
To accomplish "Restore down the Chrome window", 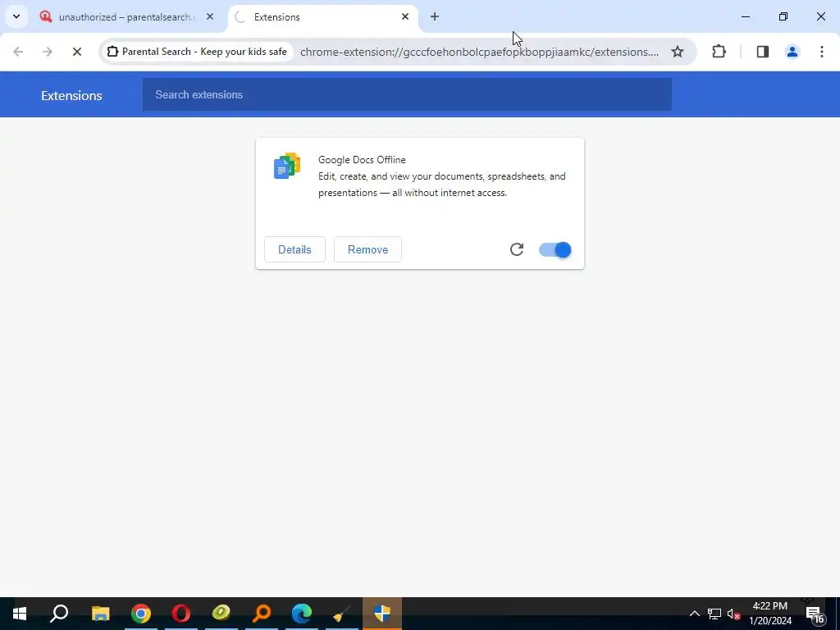I will tap(783, 16).
